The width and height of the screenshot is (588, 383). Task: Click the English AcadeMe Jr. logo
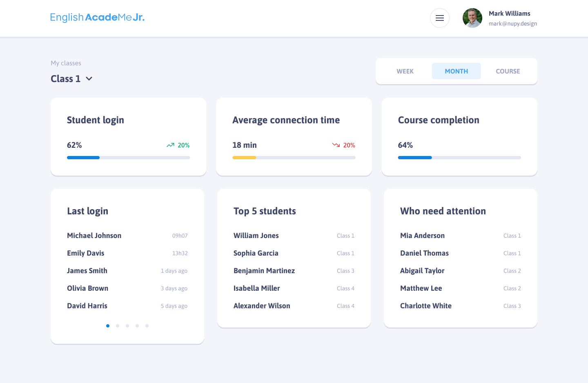97,18
